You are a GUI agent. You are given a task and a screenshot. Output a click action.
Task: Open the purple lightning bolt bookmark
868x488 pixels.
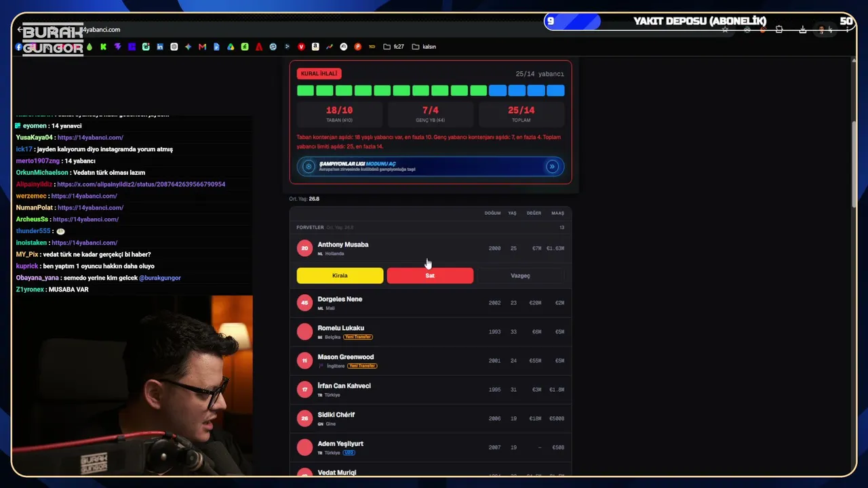click(x=117, y=47)
